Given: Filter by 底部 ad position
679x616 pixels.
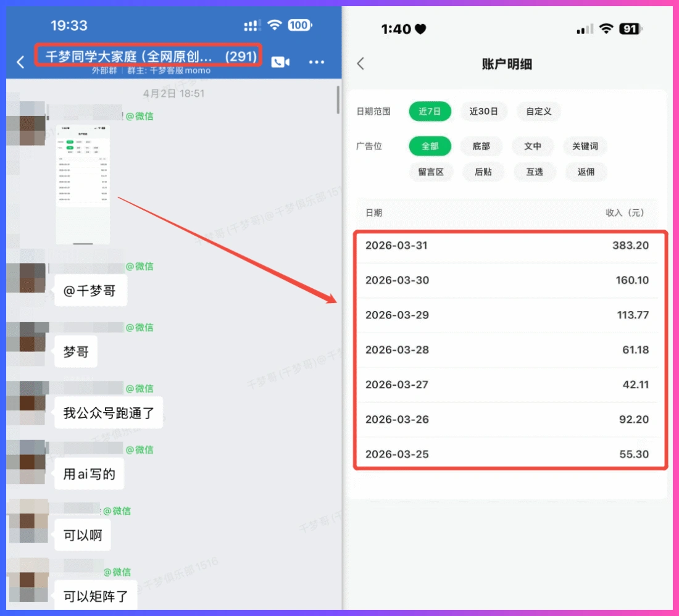Looking at the screenshot, I should tap(481, 146).
